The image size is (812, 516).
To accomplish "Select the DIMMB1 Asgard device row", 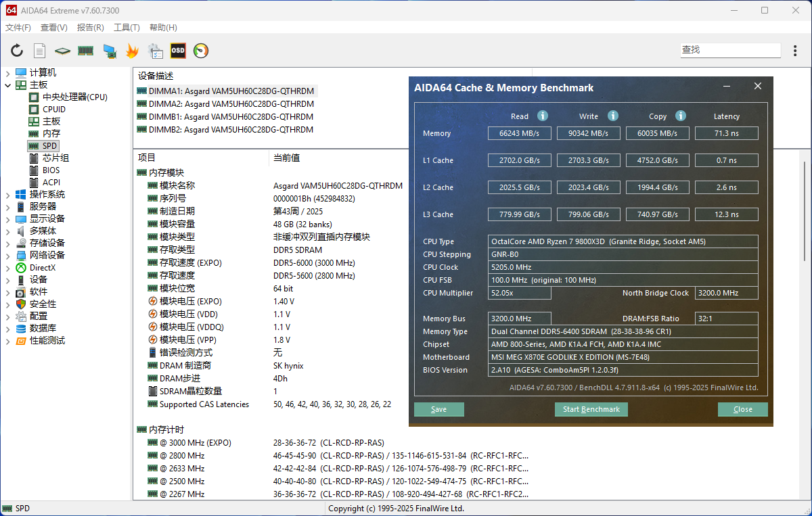I will pos(226,117).
